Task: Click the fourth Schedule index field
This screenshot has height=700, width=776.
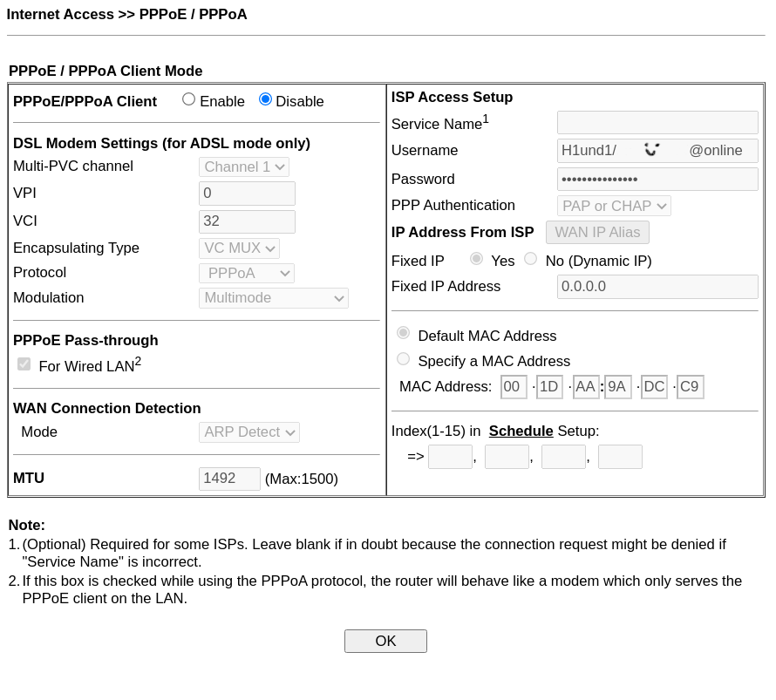Action: [x=620, y=457]
